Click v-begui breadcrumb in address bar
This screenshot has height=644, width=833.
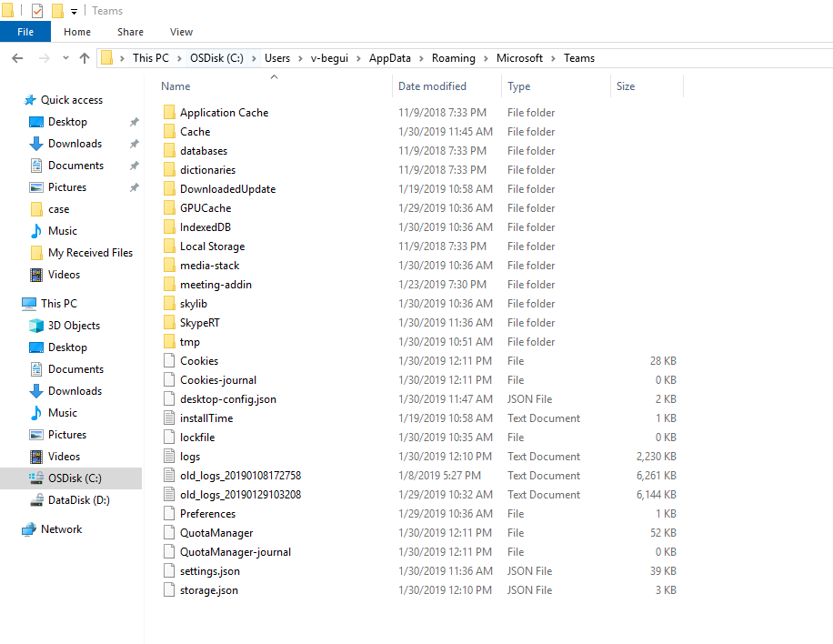pos(329,58)
